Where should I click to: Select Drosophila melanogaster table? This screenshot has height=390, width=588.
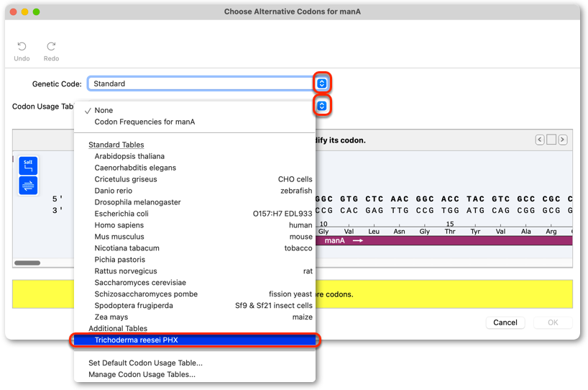click(x=195, y=202)
